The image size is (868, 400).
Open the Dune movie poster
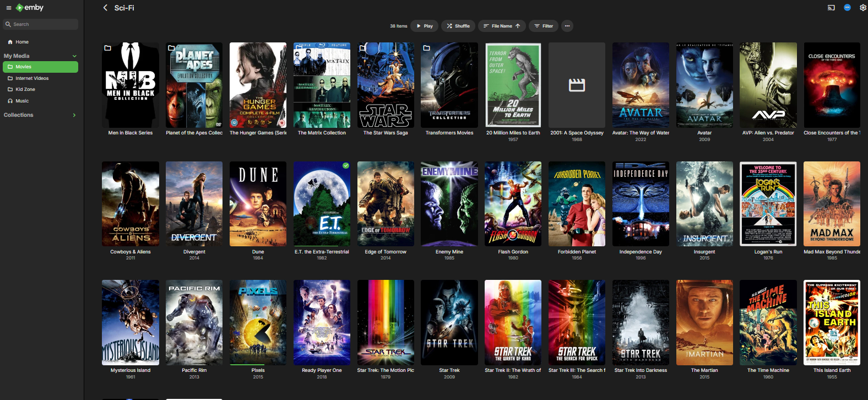[258, 204]
